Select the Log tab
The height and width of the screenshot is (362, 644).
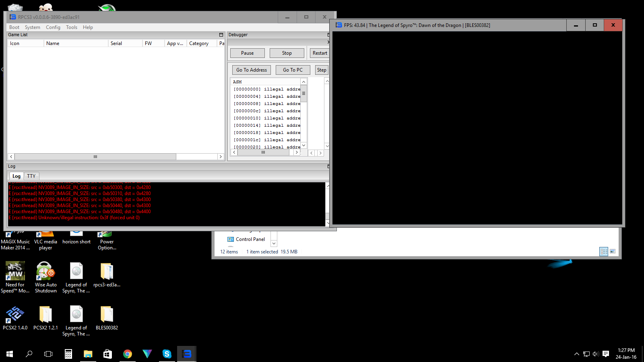16,176
